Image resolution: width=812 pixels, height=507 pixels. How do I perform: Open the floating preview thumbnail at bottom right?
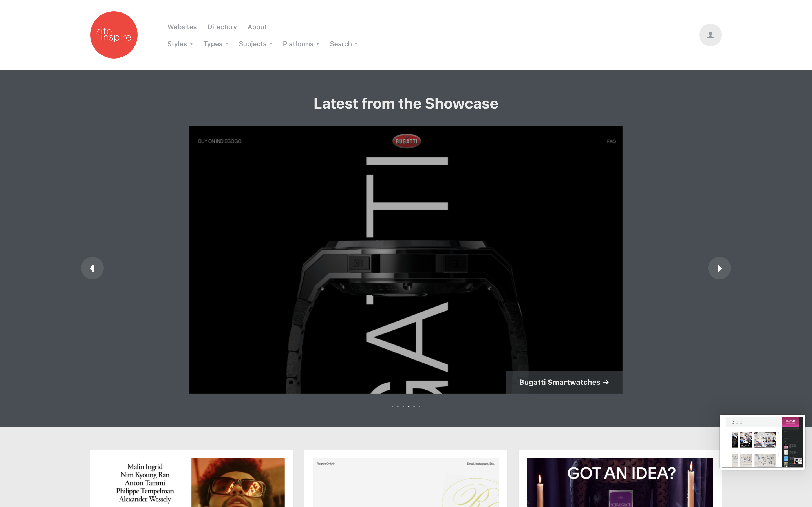click(762, 442)
